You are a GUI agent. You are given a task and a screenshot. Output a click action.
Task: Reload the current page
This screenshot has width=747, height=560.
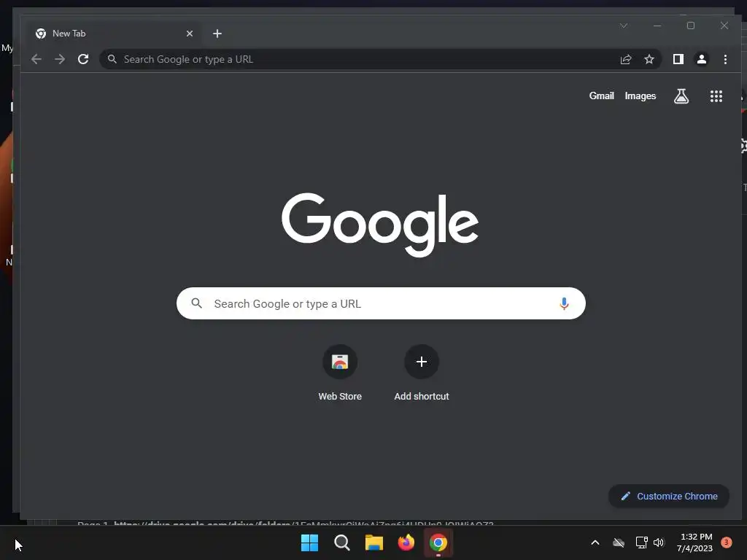pyautogui.click(x=83, y=59)
